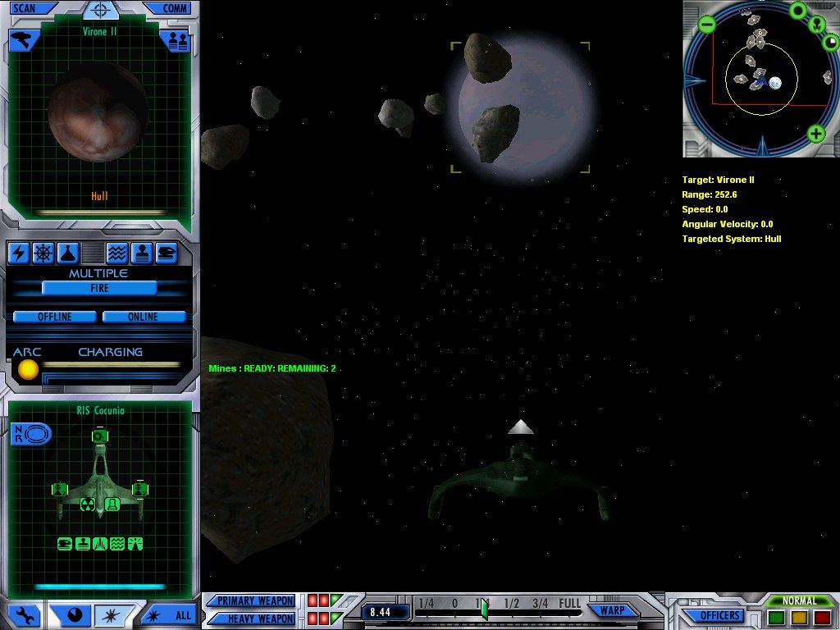Select the Science station flask icon
840x630 pixels.
click(x=67, y=253)
